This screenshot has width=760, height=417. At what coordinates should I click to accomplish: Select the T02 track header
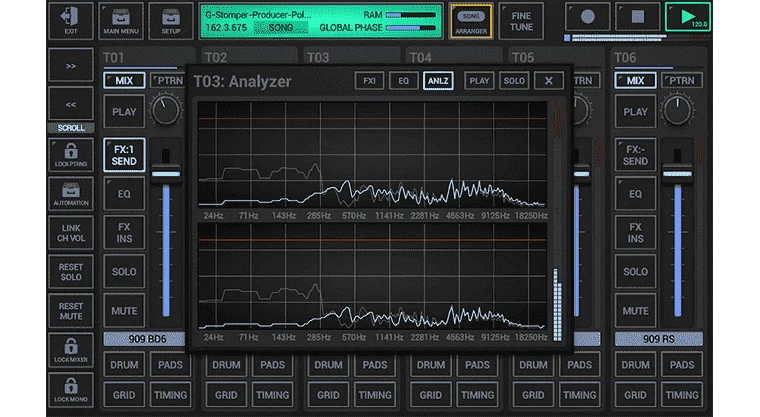(x=249, y=58)
